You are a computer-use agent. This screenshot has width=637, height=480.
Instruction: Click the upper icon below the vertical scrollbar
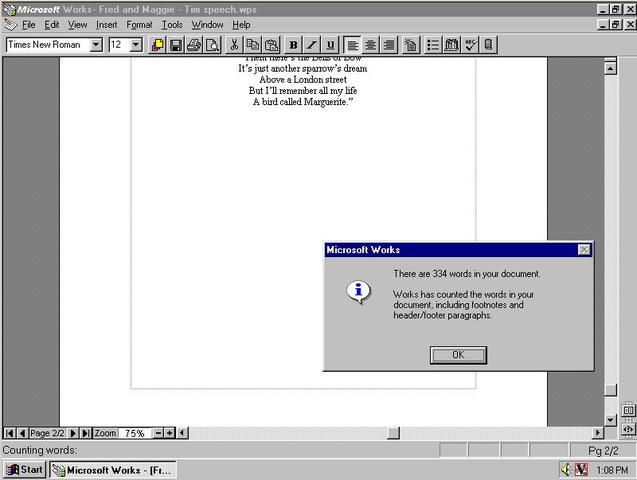[628, 409]
